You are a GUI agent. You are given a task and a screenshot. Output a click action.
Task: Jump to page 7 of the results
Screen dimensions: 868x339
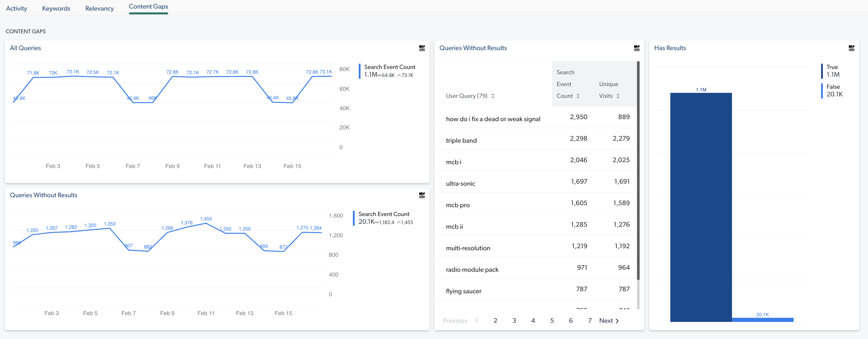click(x=590, y=320)
